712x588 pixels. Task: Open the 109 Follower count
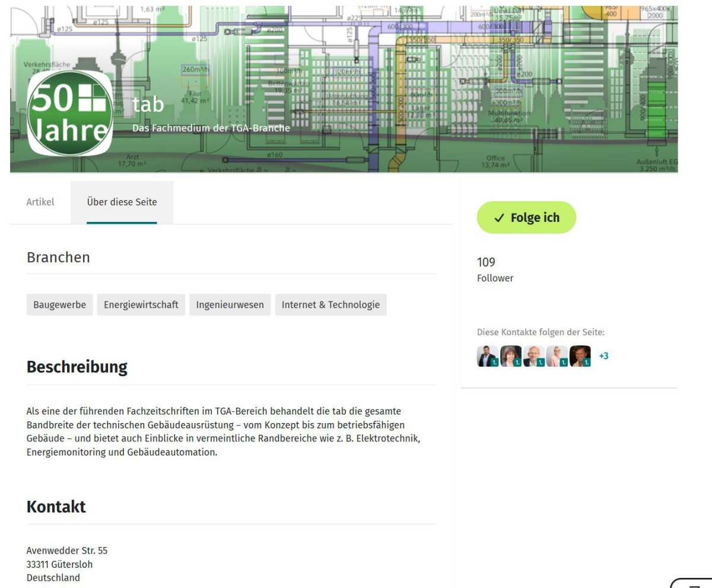click(495, 269)
